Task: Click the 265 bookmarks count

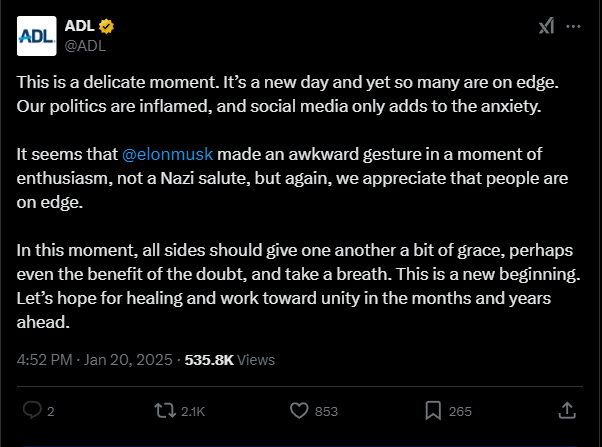Action: tap(460, 411)
